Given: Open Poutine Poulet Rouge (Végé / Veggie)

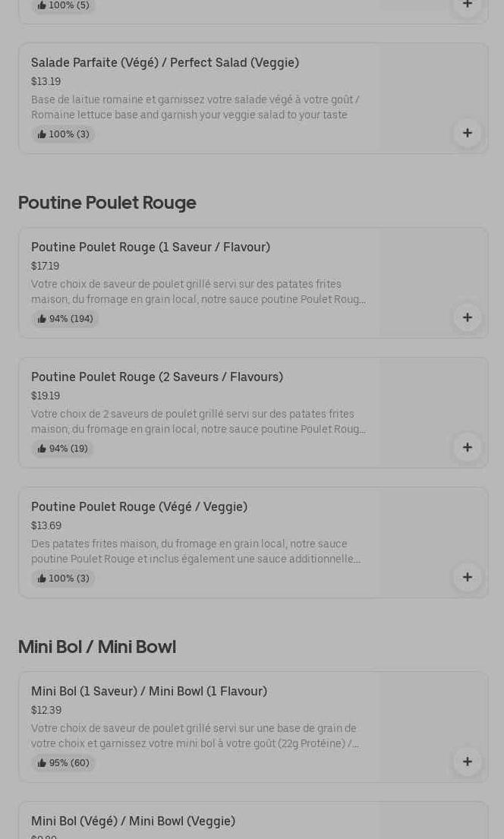Looking at the screenshot, I should click(139, 507).
